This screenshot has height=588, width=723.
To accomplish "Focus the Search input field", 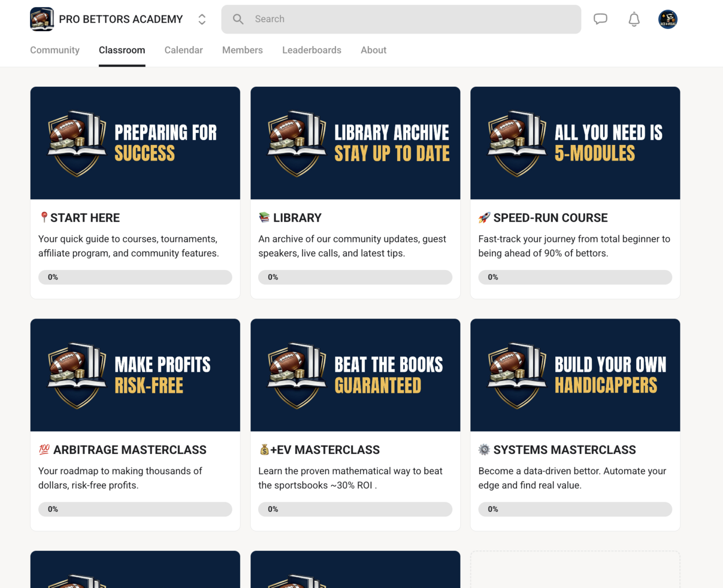I will 401,19.
